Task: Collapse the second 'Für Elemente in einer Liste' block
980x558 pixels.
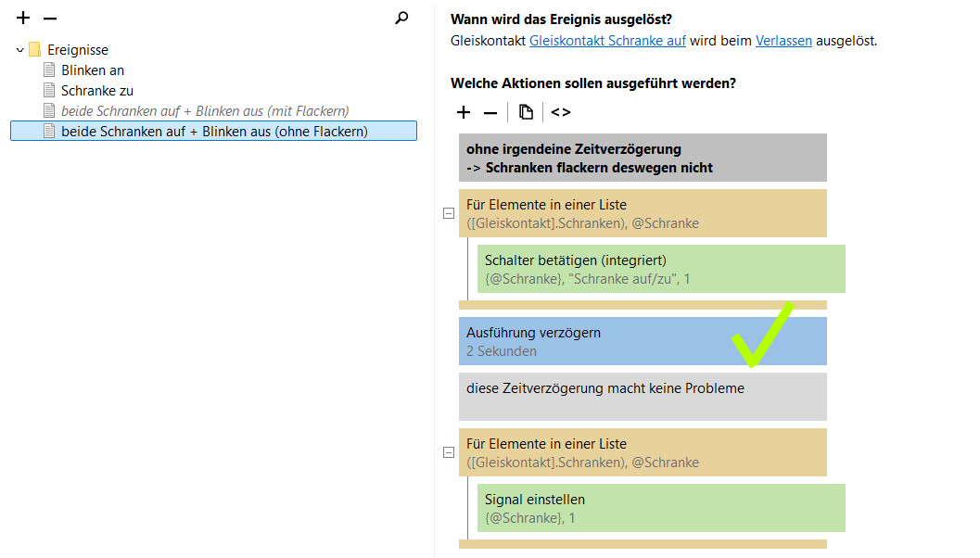Action: (449, 452)
